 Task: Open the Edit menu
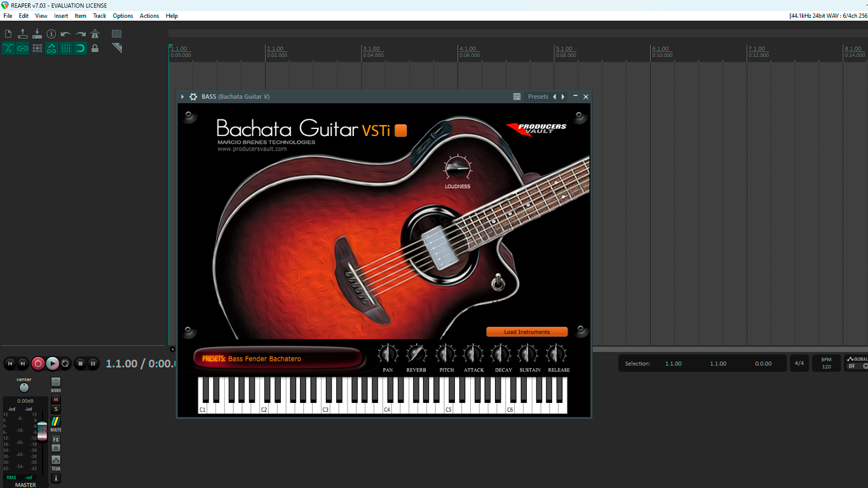click(24, 16)
